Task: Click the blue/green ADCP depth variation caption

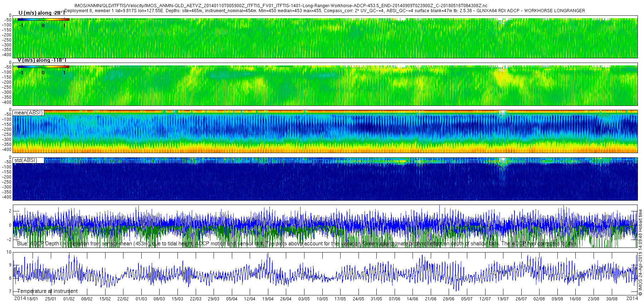Action: (297, 244)
